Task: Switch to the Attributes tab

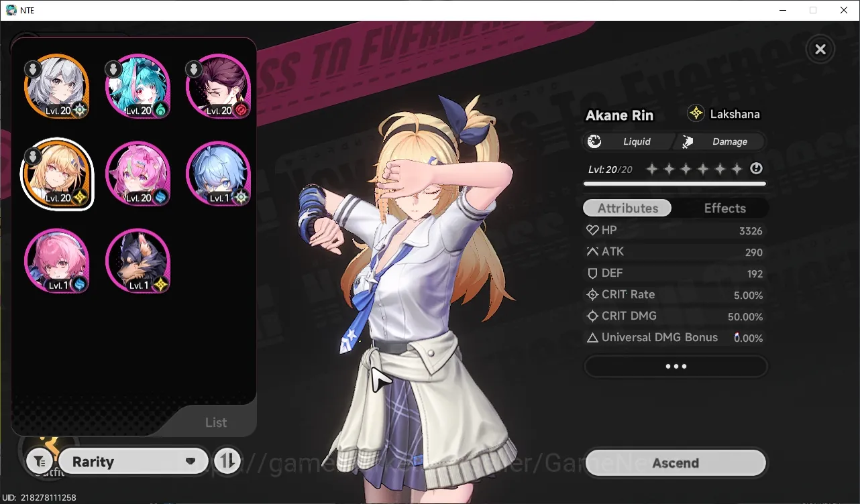Action: [627, 208]
